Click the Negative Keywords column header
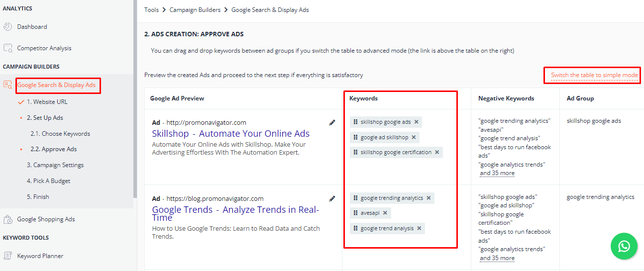The image size is (644, 271). pyautogui.click(x=506, y=98)
